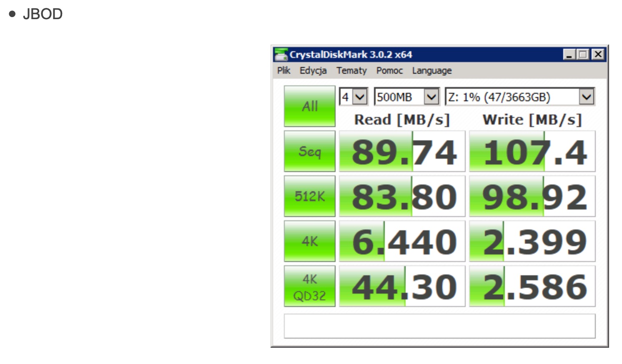Select the 4K write value 2.399
This screenshot has width=622, height=364.
click(x=532, y=241)
